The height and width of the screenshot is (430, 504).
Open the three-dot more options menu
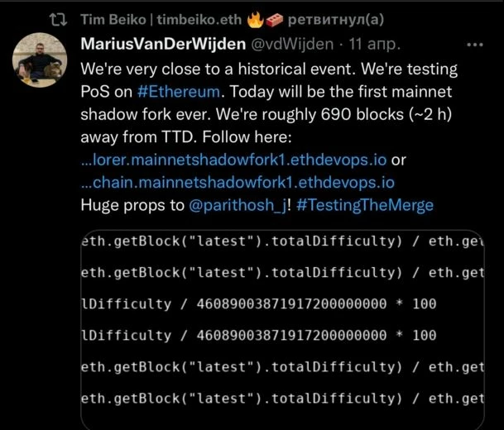tap(475, 45)
